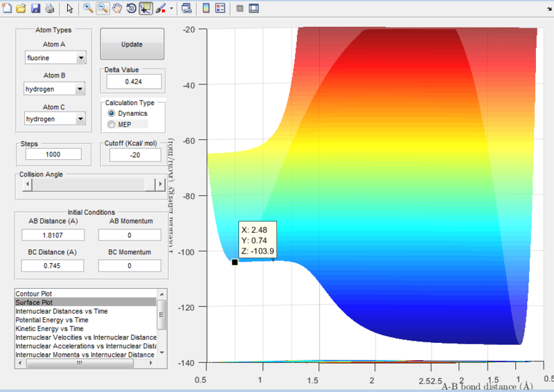The image size is (554, 392).
Task: Toggle the Data Cursor tool
Action: 145,9
